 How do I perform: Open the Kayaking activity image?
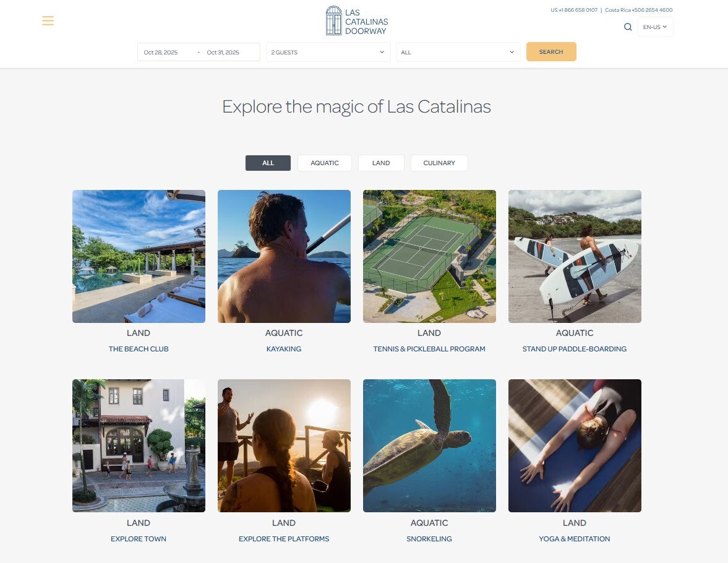tap(284, 256)
